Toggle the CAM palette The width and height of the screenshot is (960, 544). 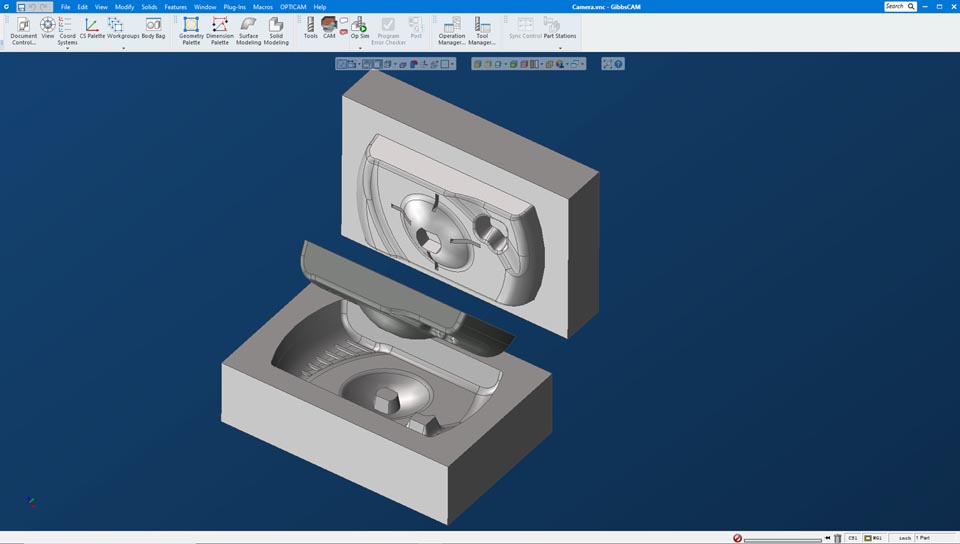point(329,28)
